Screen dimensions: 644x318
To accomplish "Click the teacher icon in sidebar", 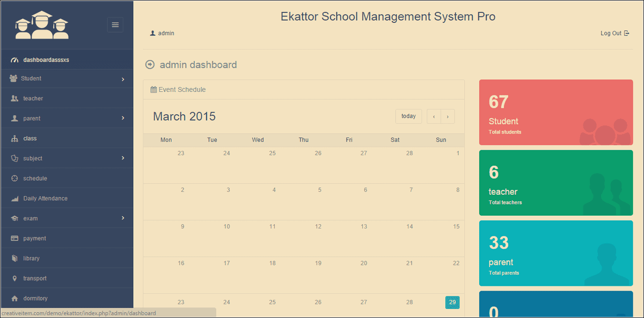I will (x=14, y=99).
